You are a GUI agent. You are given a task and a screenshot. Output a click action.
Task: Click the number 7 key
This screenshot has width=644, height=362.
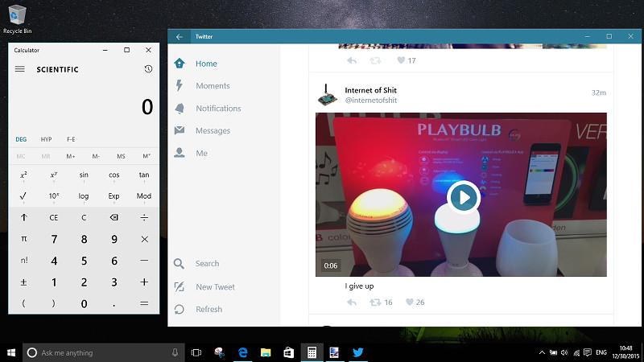pos(54,239)
